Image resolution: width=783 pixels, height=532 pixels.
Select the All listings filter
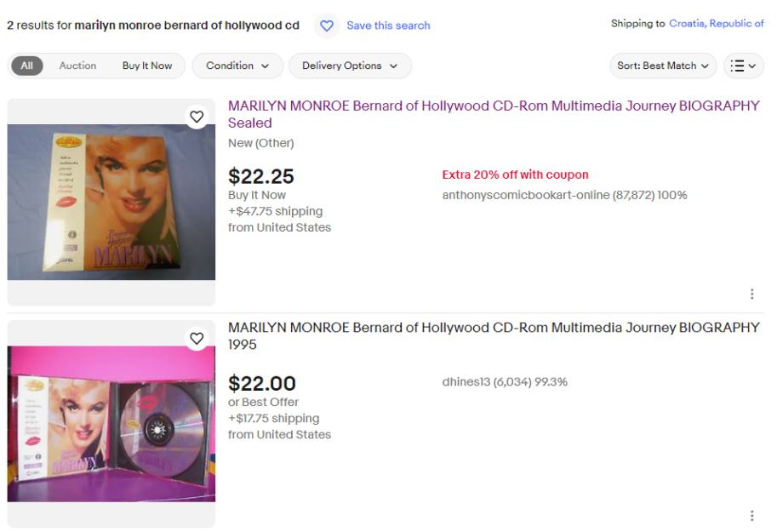[x=26, y=66]
